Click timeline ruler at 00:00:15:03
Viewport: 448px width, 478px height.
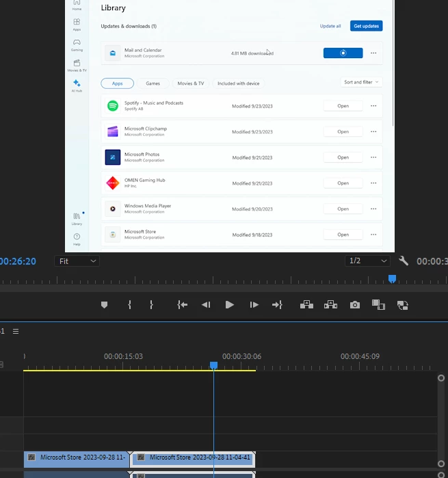pyautogui.click(x=123, y=356)
